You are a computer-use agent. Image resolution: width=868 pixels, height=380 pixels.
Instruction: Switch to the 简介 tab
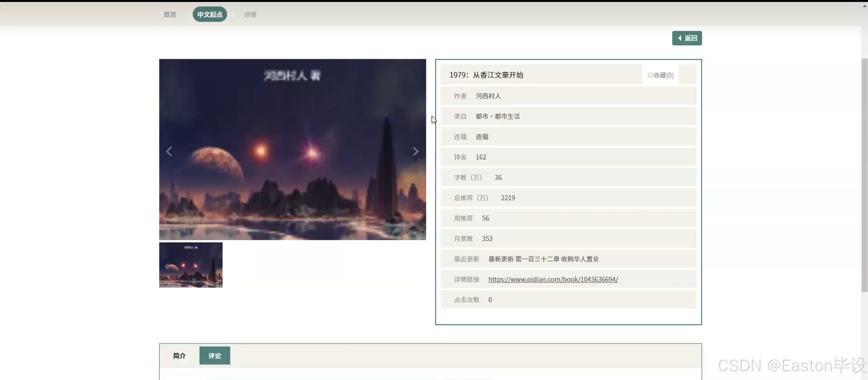179,356
